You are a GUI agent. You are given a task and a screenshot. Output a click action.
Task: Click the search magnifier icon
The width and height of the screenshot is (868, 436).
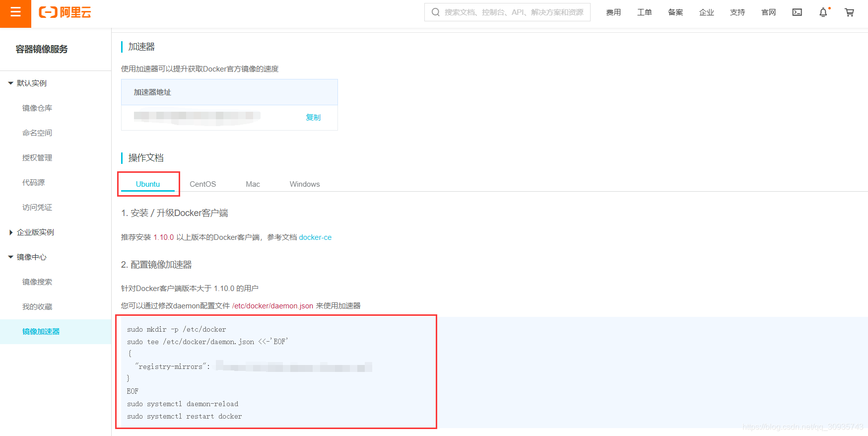[x=435, y=12]
